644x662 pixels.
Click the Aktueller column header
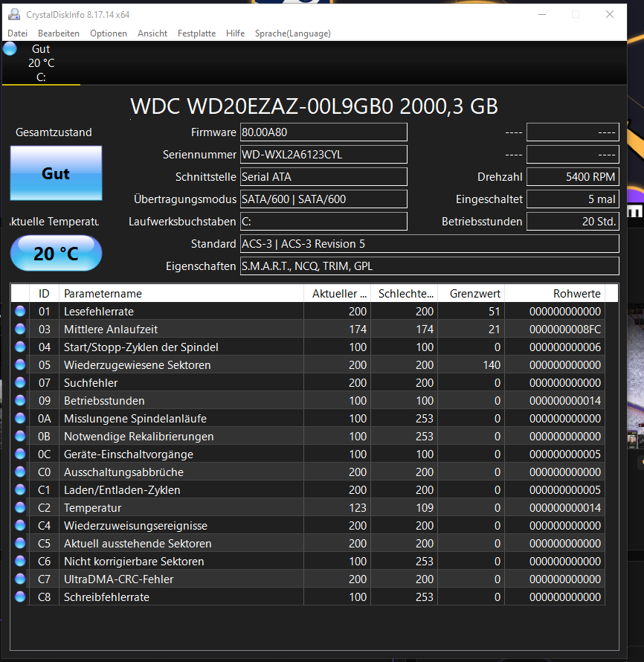pos(337,293)
